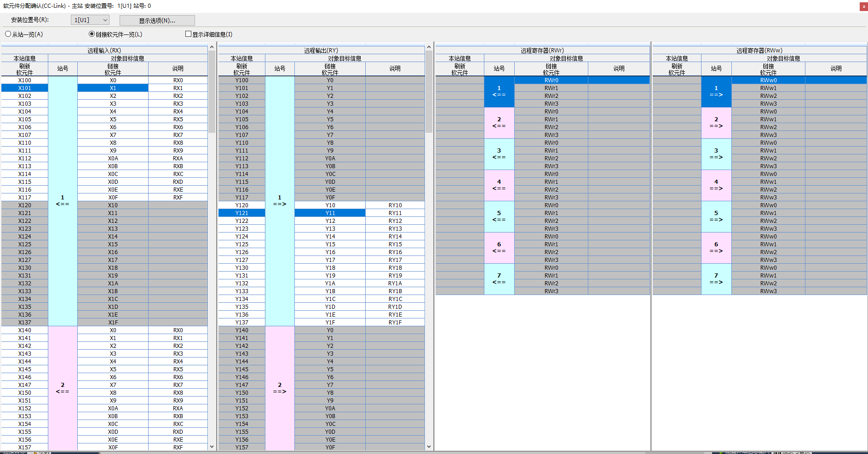868x454 pixels.
Task: Select the Y121 refresh device cell
Action: pos(241,213)
